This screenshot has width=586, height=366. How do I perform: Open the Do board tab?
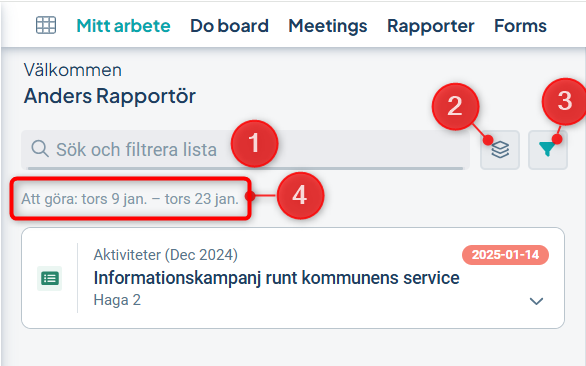pos(229,26)
